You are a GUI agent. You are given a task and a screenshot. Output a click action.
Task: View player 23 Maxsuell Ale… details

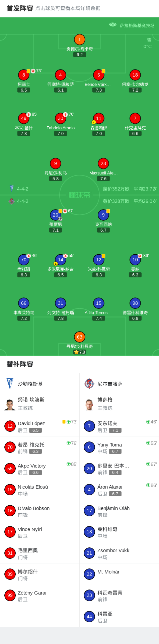[x=103, y=164]
